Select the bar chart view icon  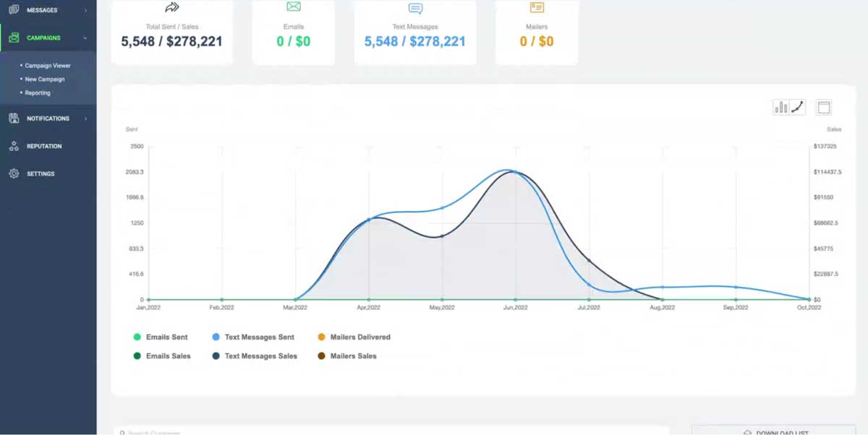tap(782, 106)
